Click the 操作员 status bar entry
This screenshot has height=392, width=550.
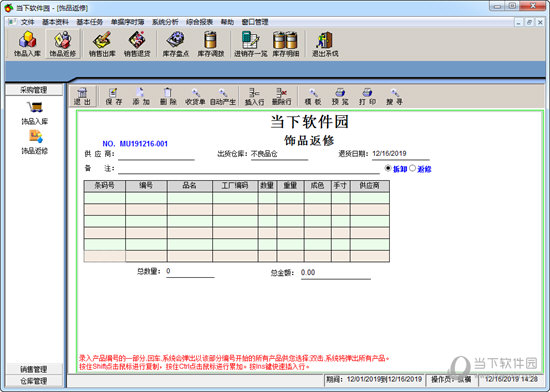(x=451, y=380)
